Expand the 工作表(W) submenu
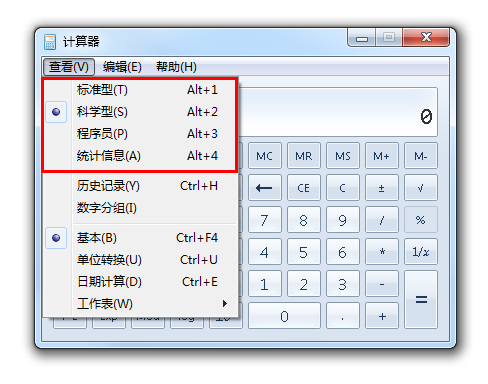Image resolution: width=488 pixels, height=384 pixels. [x=141, y=304]
